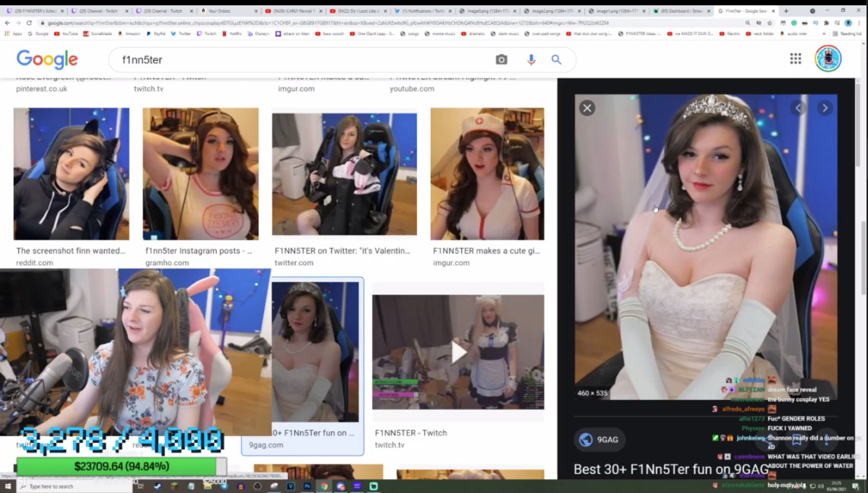Screen dimensions: 868x493
Task: Open the Netflix bookmark
Action: 232,33
